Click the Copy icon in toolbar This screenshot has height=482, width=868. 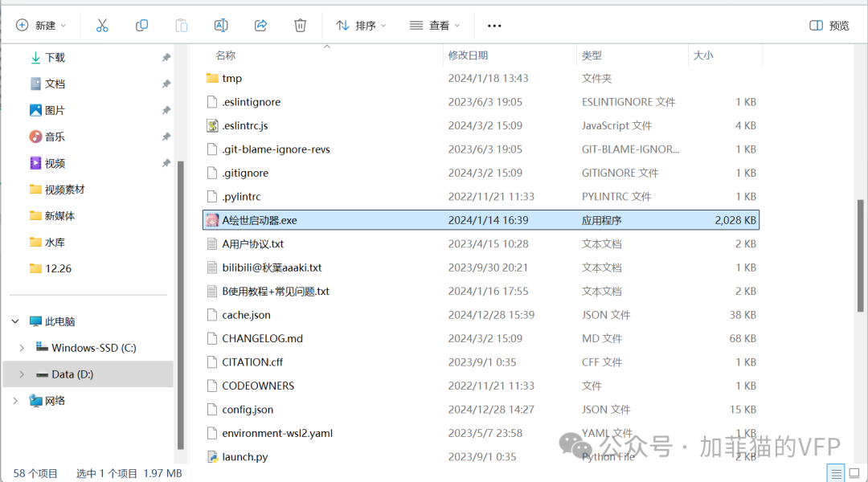(141, 26)
